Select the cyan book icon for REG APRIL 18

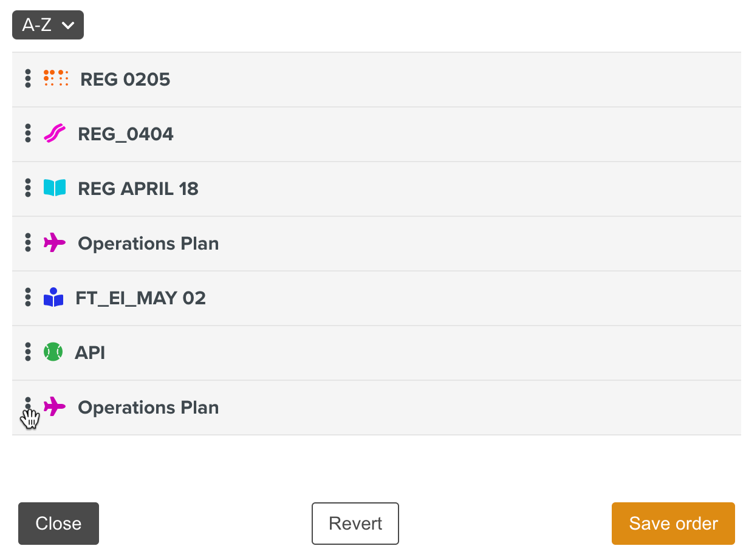[x=54, y=188]
